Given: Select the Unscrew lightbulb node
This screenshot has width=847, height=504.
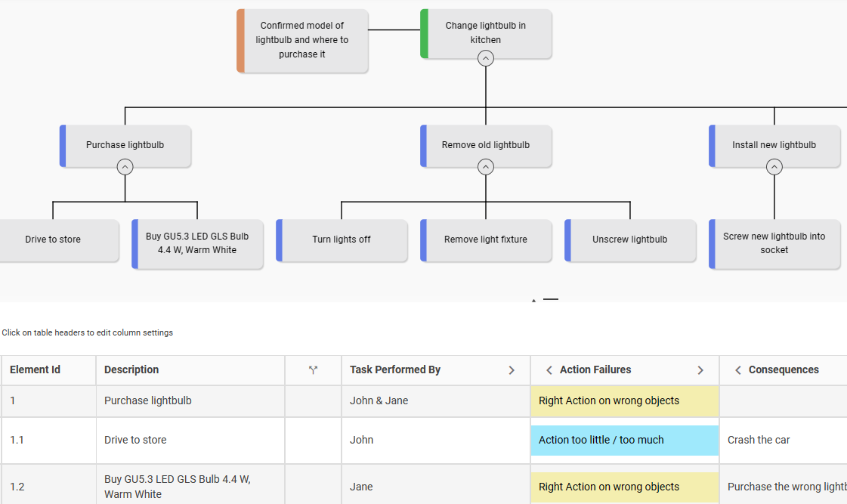Looking at the screenshot, I should (x=630, y=240).
